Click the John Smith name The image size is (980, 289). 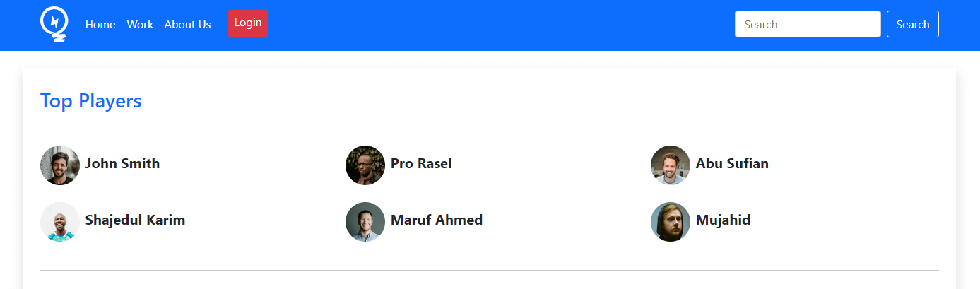(x=122, y=164)
